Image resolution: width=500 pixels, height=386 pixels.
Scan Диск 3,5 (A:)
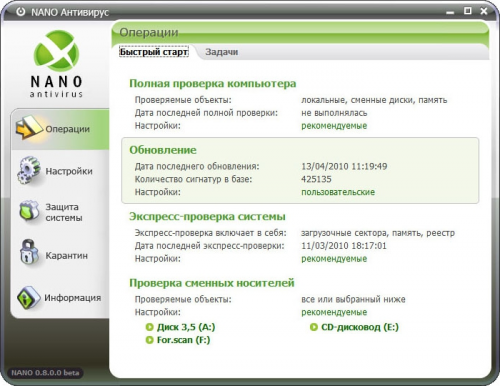pos(186,327)
